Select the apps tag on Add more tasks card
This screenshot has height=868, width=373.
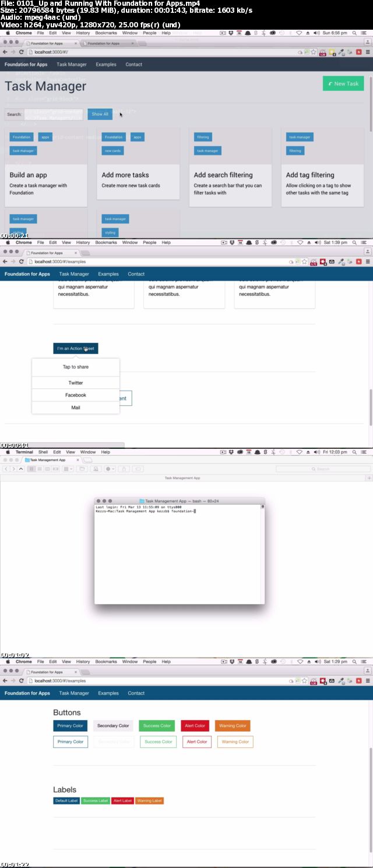click(x=138, y=137)
